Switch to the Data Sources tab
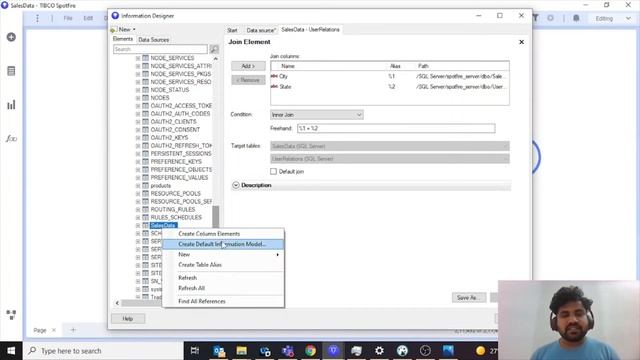This screenshot has width=640, height=360. 153,40
